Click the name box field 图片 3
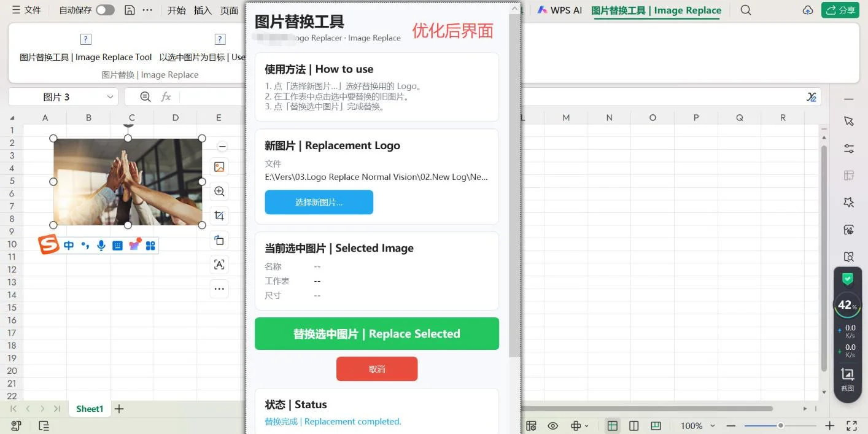The height and width of the screenshot is (434, 868). point(56,97)
